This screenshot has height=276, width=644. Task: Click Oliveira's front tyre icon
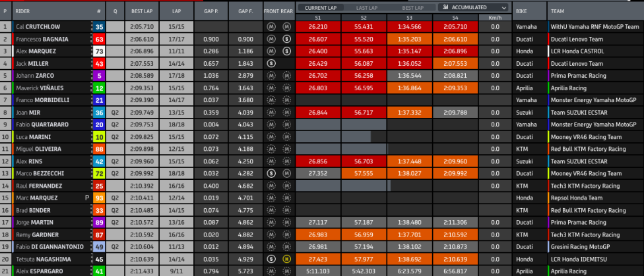[271, 149]
